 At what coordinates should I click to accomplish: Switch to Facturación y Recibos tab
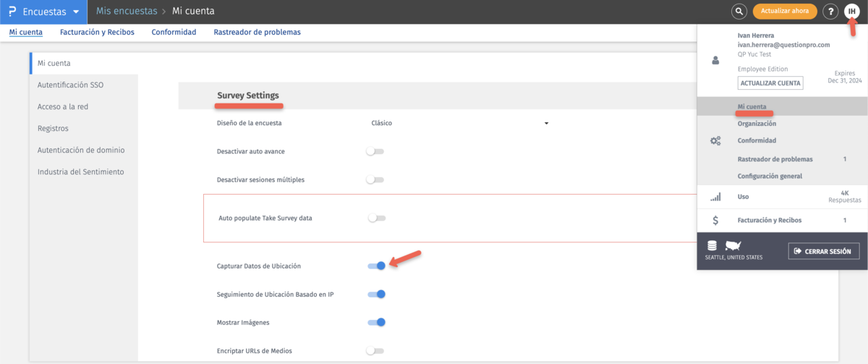point(97,32)
